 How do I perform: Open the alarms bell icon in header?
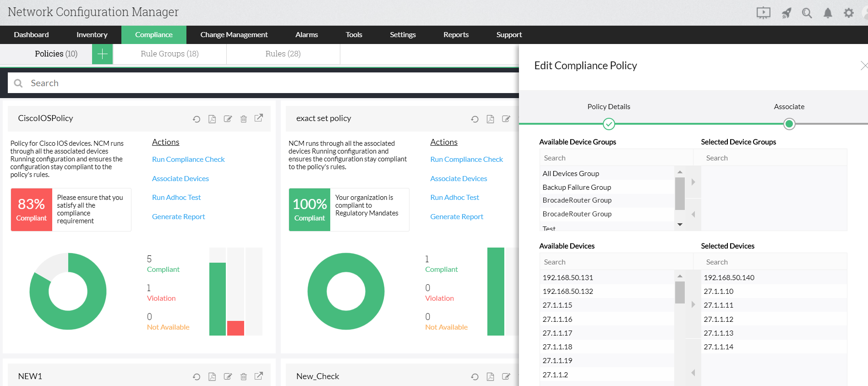tap(828, 13)
